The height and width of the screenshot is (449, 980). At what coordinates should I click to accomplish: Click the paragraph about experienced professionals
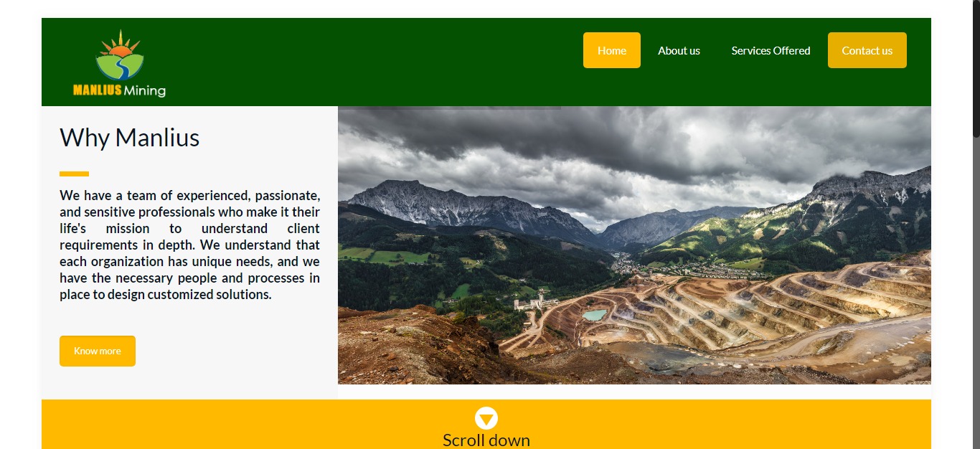coord(189,245)
